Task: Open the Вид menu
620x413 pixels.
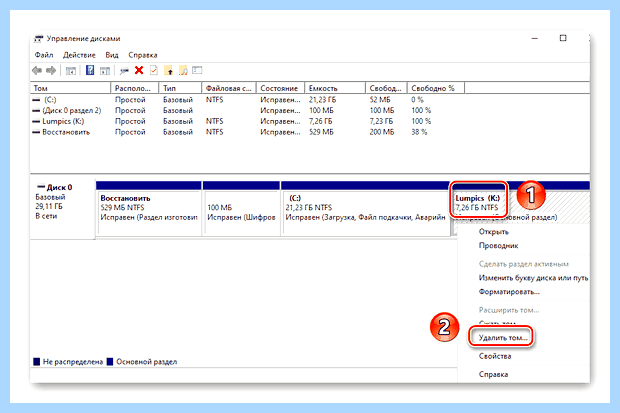Action: point(112,55)
